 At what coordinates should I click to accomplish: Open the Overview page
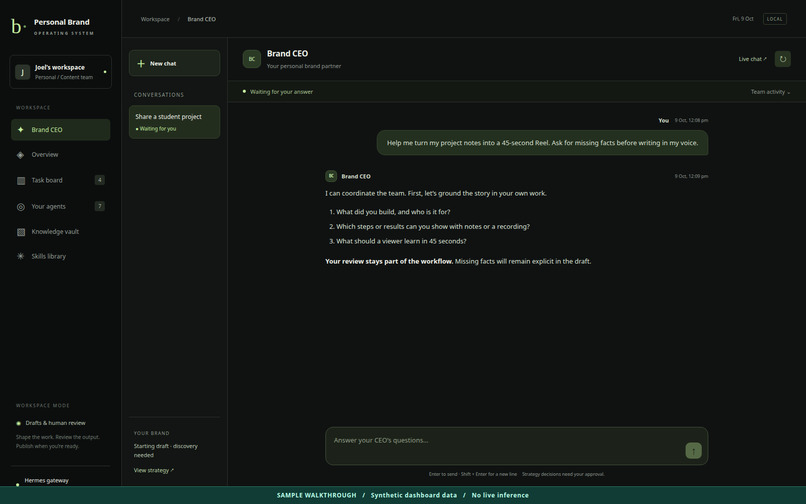point(61,155)
